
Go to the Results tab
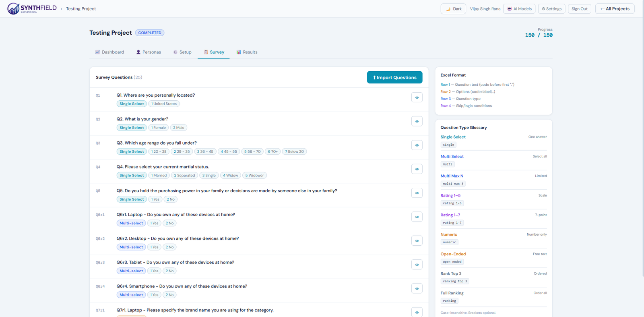[247, 52]
